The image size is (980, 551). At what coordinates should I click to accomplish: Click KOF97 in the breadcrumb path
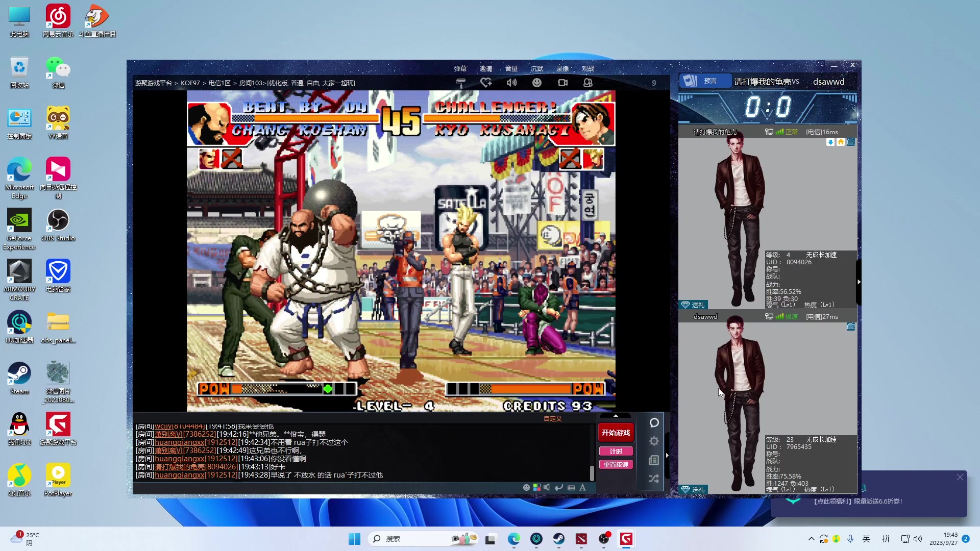(x=190, y=83)
